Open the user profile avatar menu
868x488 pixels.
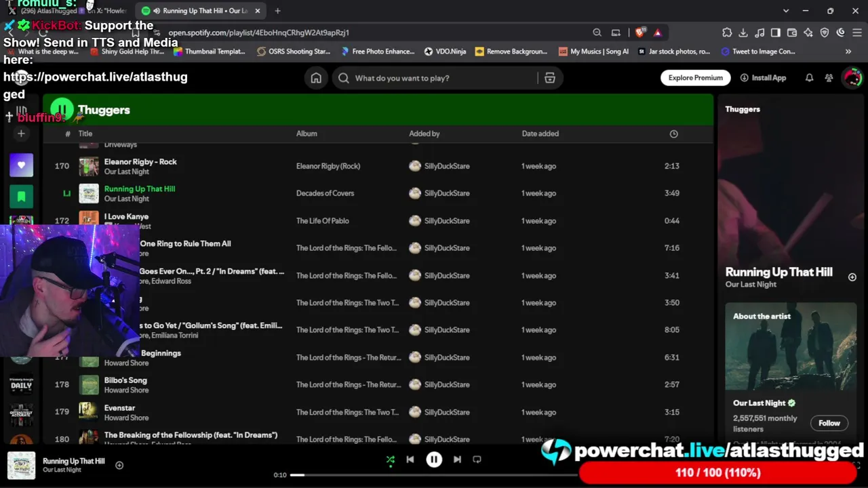(x=852, y=77)
